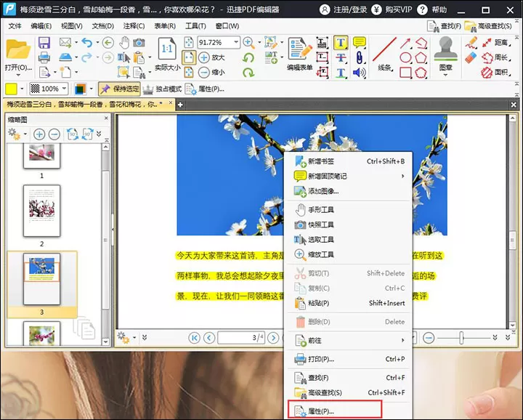This screenshot has width=523, height=420.
Task: Open the 100% opacity dropdown
Action: [64, 89]
